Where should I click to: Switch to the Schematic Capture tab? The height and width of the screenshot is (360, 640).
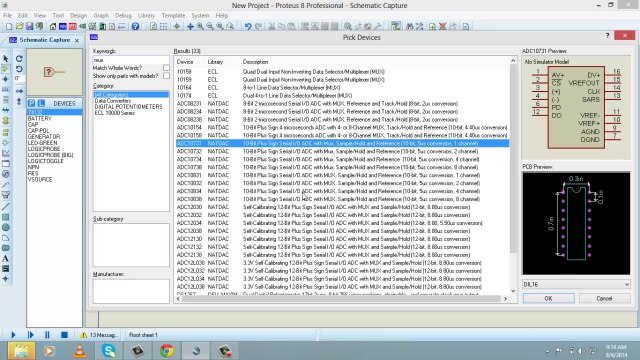point(44,40)
